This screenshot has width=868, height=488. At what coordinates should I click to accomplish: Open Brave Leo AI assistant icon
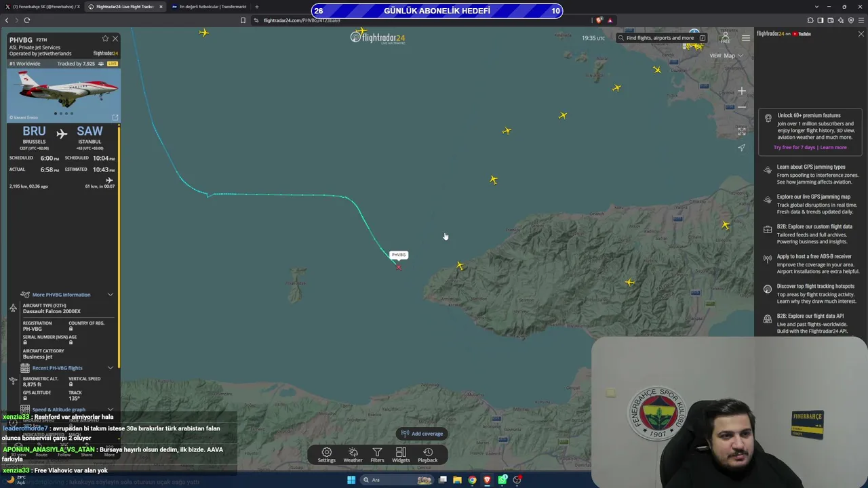click(841, 20)
